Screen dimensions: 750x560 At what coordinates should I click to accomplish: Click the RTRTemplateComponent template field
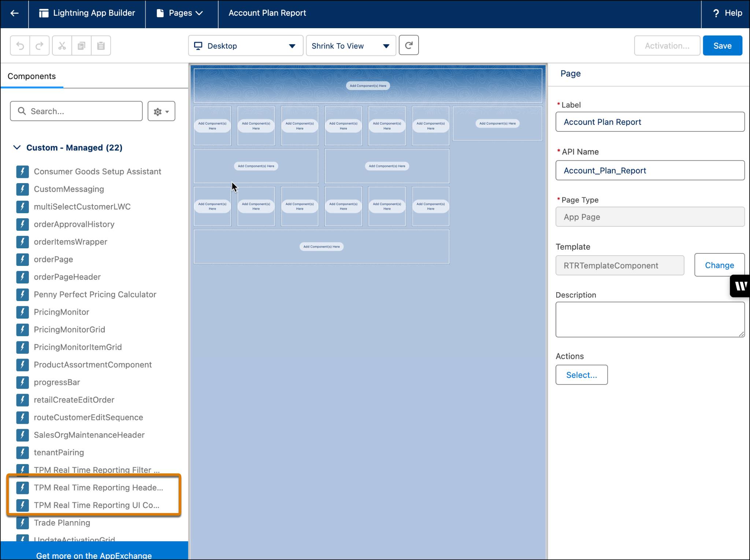(620, 266)
